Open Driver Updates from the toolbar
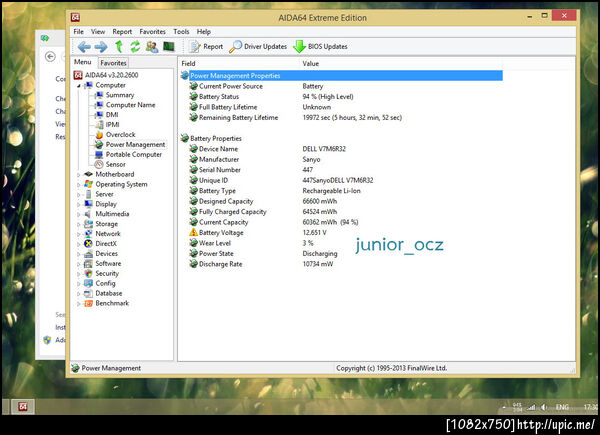The image size is (600, 435). click(x=258, y=47)
